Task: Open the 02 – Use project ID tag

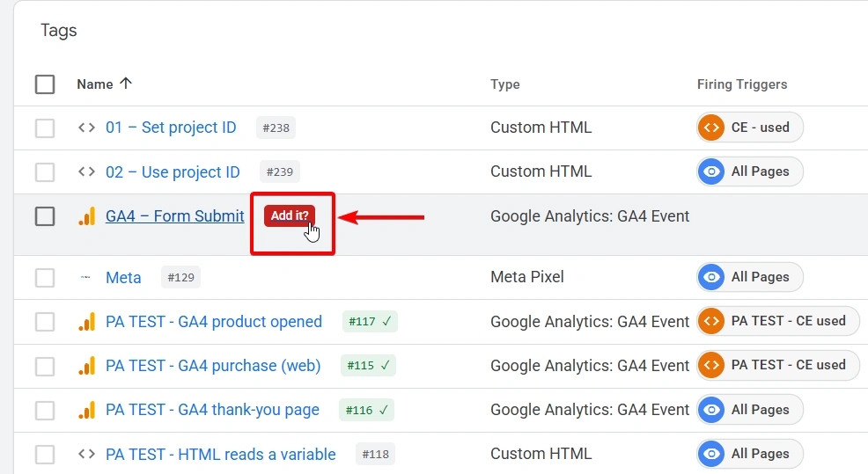Action: coord(173,172)
